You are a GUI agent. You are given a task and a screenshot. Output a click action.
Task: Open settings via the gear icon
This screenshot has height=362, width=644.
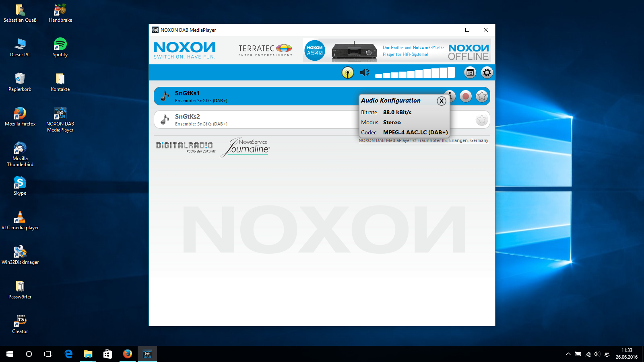487,72
